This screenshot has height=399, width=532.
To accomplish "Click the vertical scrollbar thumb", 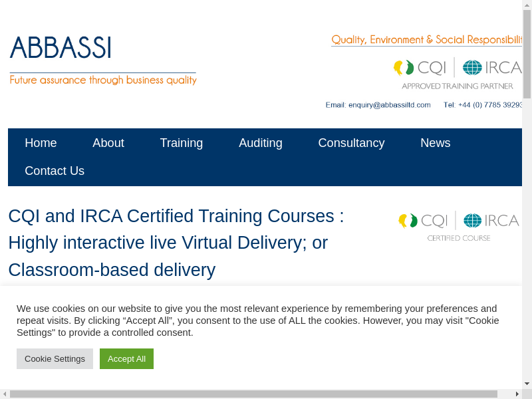I will 527,53.
